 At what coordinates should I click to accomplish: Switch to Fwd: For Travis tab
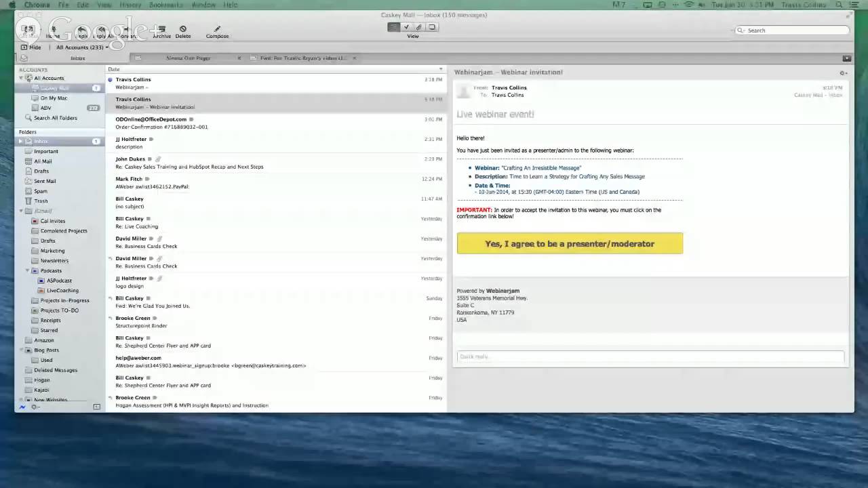tap(303, 58)
